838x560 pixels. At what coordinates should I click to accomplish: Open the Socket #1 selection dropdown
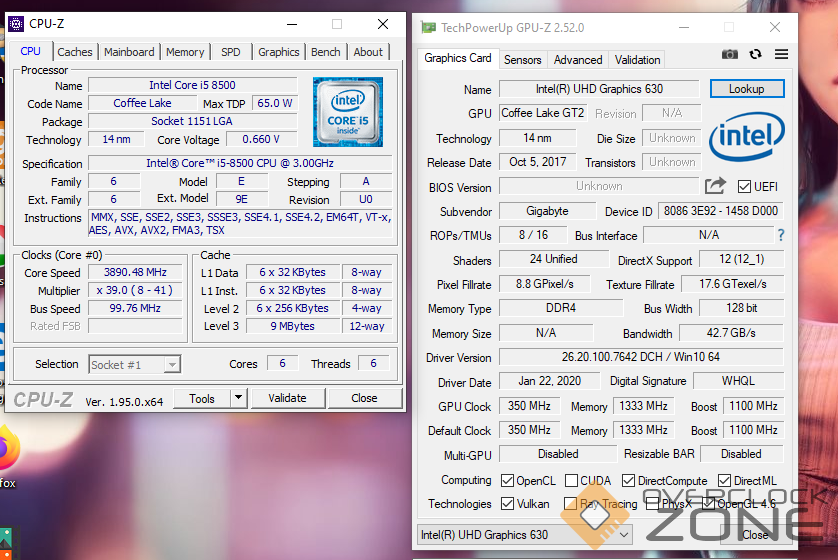pos(134,365)
